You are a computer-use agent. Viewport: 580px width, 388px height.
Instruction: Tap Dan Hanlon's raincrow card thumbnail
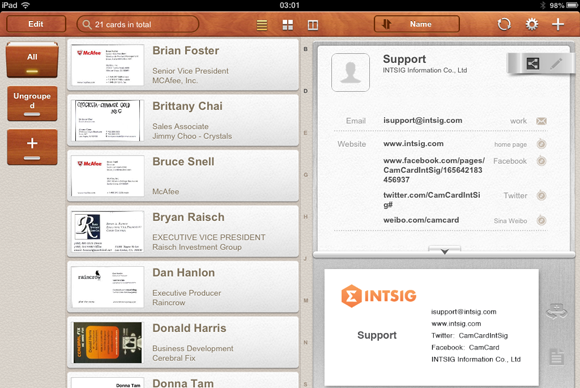[x=108, y=287]
